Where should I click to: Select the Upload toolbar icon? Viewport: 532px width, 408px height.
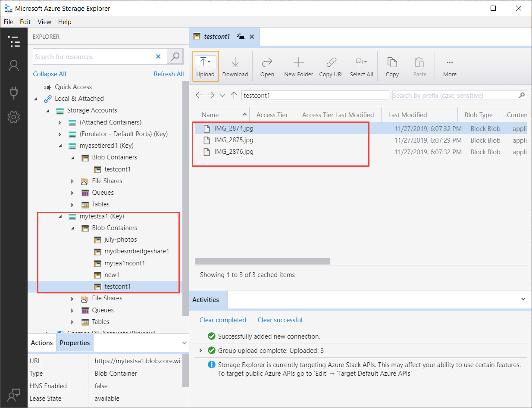click(x=205, y=65)
